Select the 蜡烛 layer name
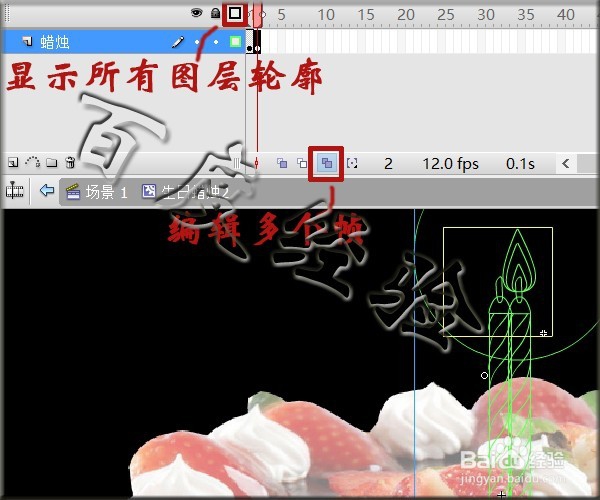Screen dimensions: 600x500 coord(55,42)
